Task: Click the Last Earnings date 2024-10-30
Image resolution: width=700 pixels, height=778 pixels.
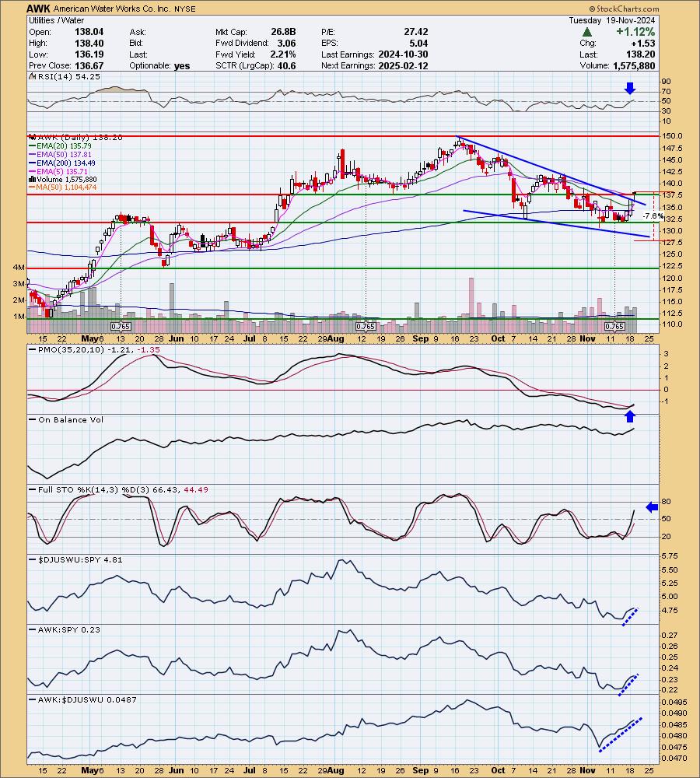Action: [403, 54]
